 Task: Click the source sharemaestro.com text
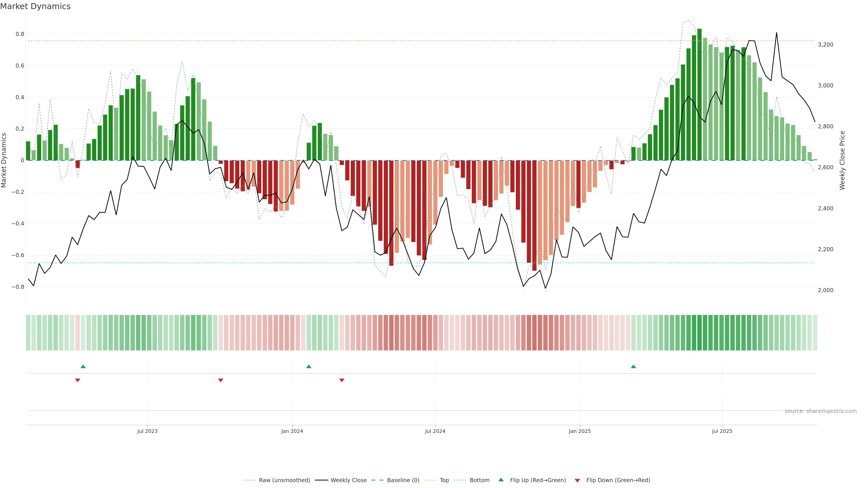tap(821, 411)
